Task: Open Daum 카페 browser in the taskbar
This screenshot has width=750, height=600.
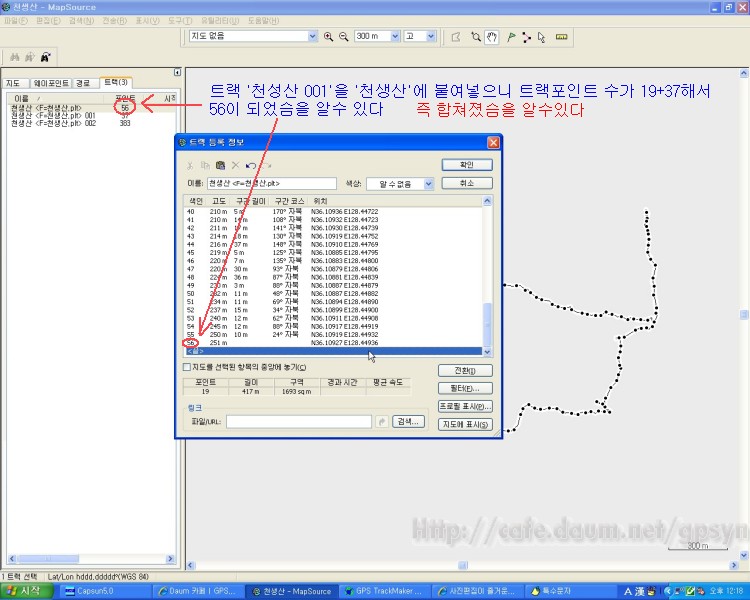Action: 199,591
